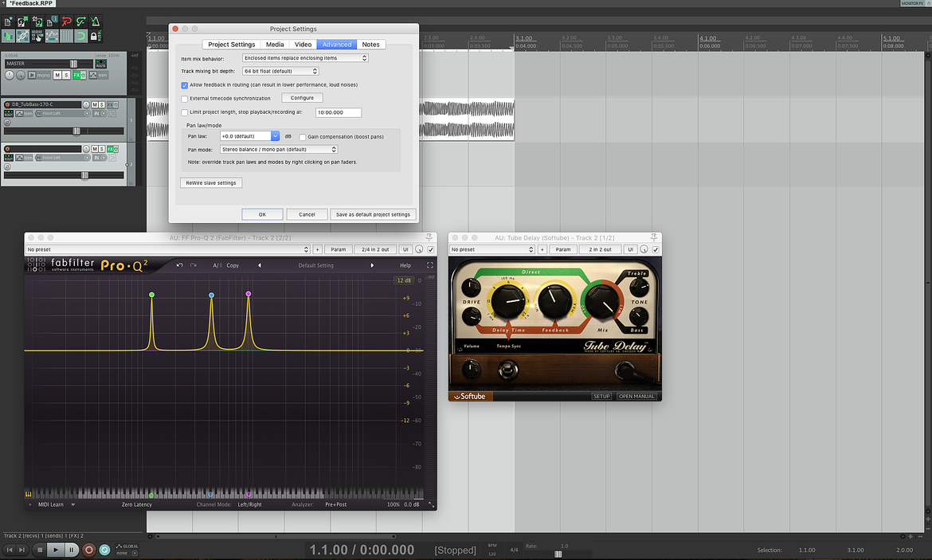
Task: Click the Tube Delay window pin icon
Action: pos(654,237)
